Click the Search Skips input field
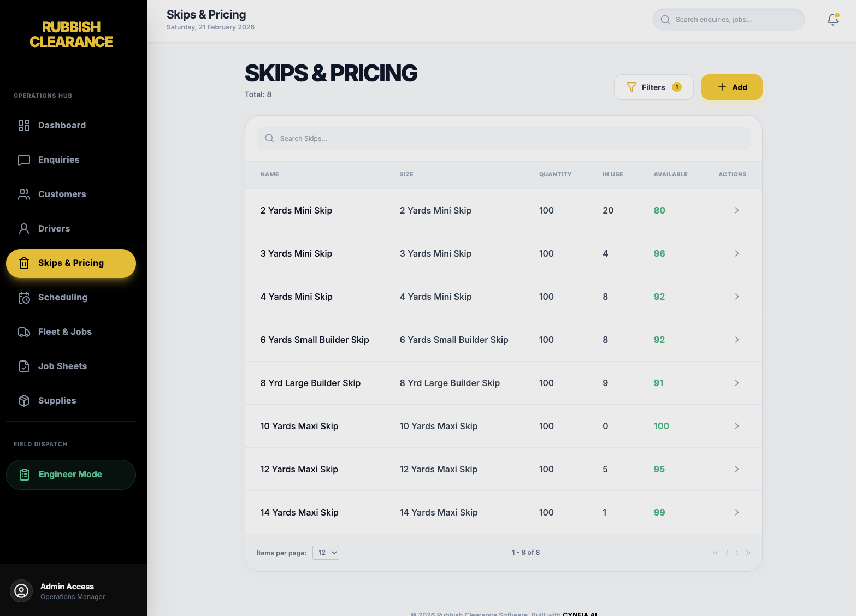 tap(503, 138)
